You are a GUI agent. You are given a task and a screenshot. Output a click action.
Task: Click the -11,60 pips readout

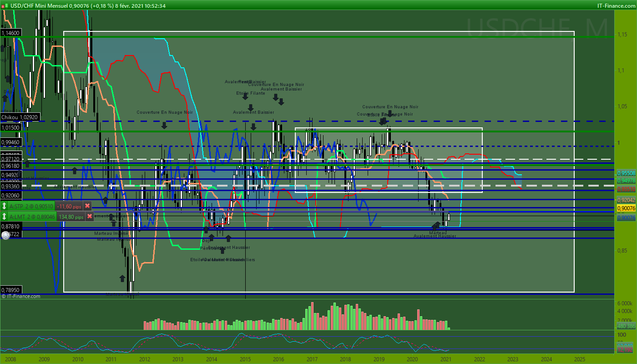tap(69, 206)
